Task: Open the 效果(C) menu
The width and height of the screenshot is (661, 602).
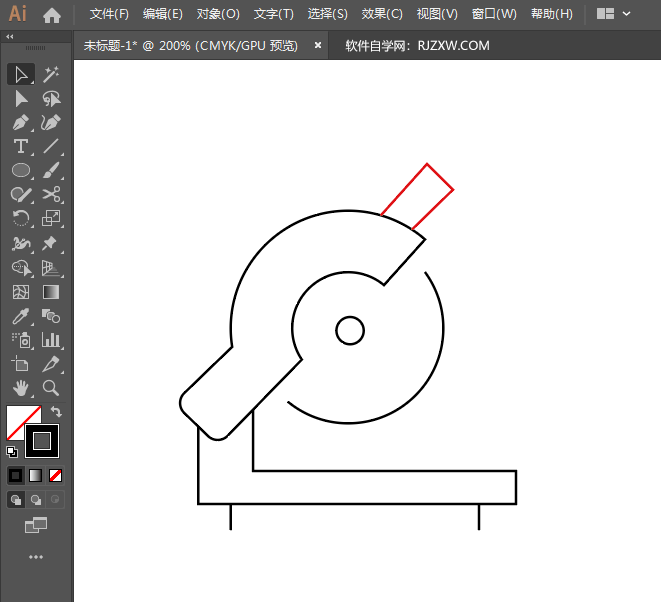Action: (382, 15)
